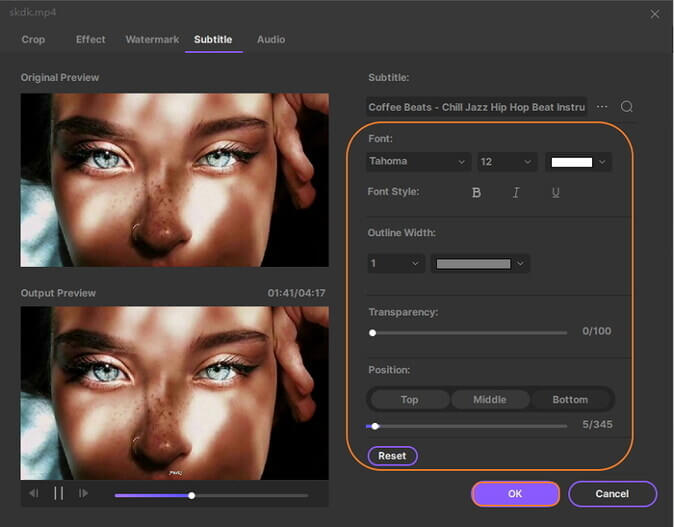The height and width of the screenshot is (527, 674).
Task: Click the Output Preview video image
Action: coord(175,393)
